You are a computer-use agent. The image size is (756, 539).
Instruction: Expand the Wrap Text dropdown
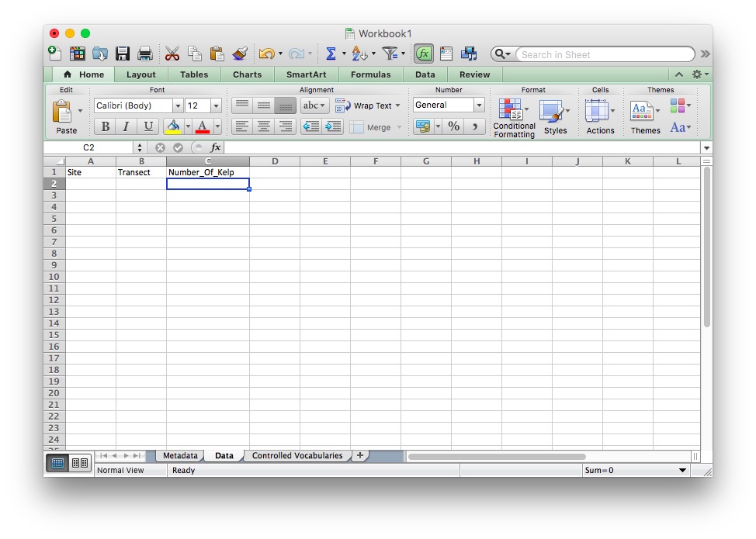click(x=398, y=105)
